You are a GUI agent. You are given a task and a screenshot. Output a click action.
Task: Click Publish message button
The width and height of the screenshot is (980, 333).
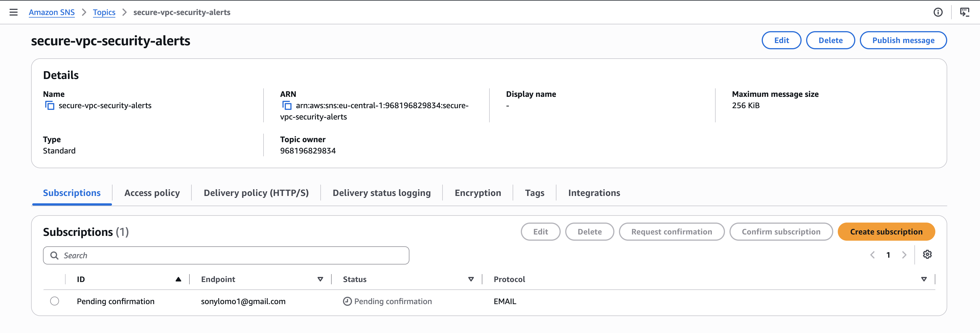[x=903, y=40]
